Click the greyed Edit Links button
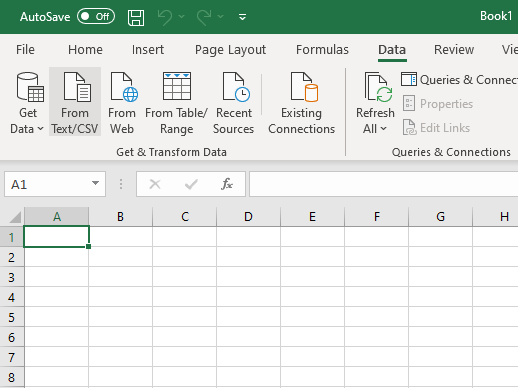The image size is (518, 388). click(x=436, y=128)
